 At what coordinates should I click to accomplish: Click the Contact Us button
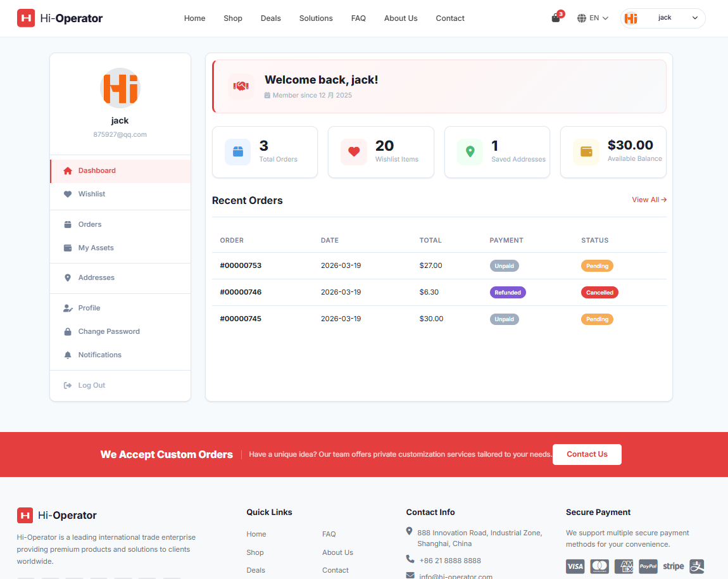click(x=587, y=454)
